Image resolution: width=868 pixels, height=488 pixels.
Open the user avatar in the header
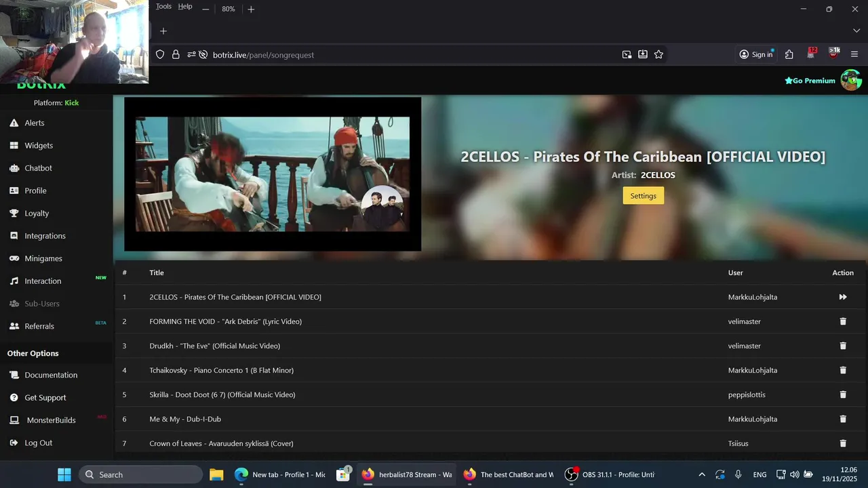pos(851,80)
